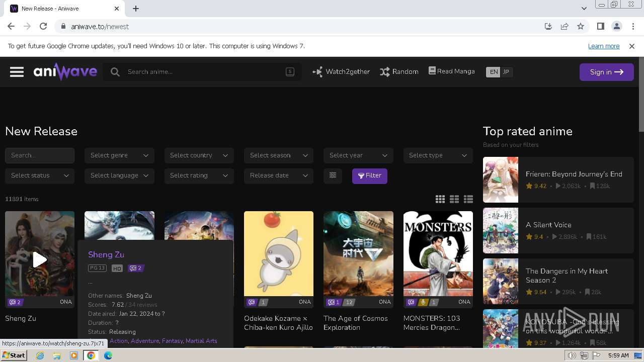The height and width of the screenshot is (362, 644).
Task: Open Sheng Zu title in tooltip
Action: point(106,254)
